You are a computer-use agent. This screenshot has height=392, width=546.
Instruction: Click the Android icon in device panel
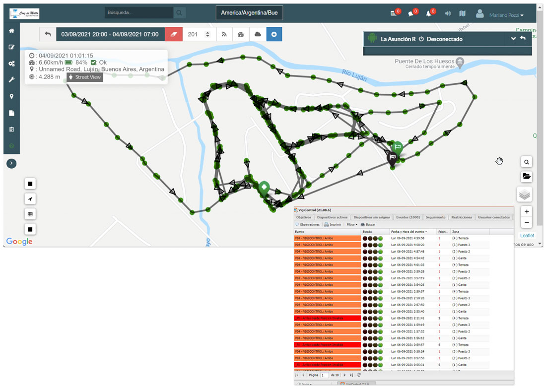tap(372, 38)
